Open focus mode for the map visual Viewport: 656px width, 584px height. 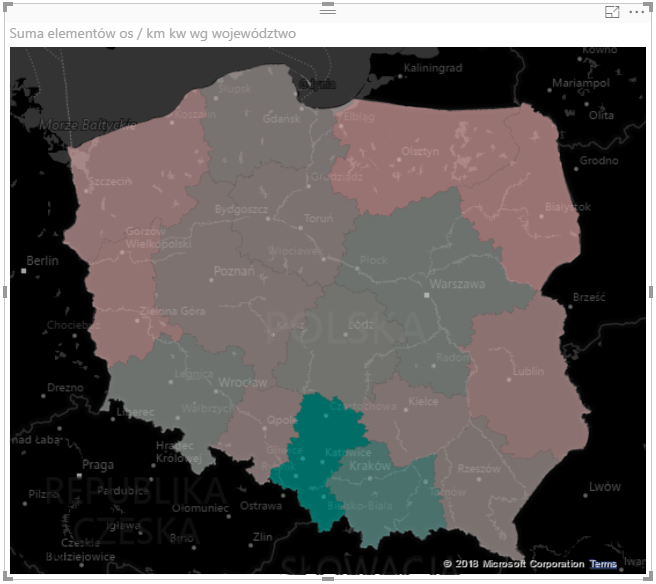tap(612, 12)
